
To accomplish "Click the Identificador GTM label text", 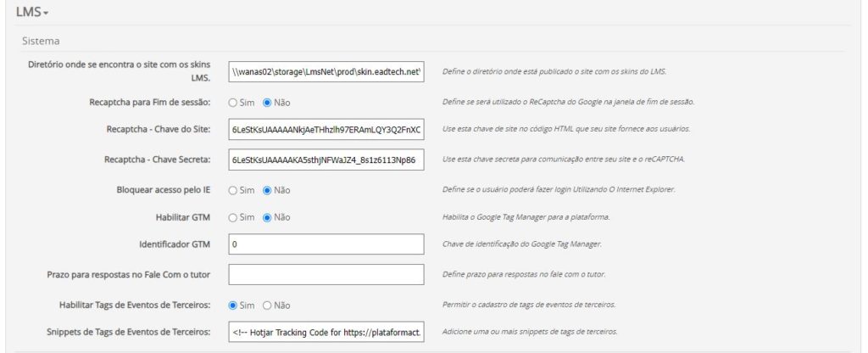I will tap(174, 246).
